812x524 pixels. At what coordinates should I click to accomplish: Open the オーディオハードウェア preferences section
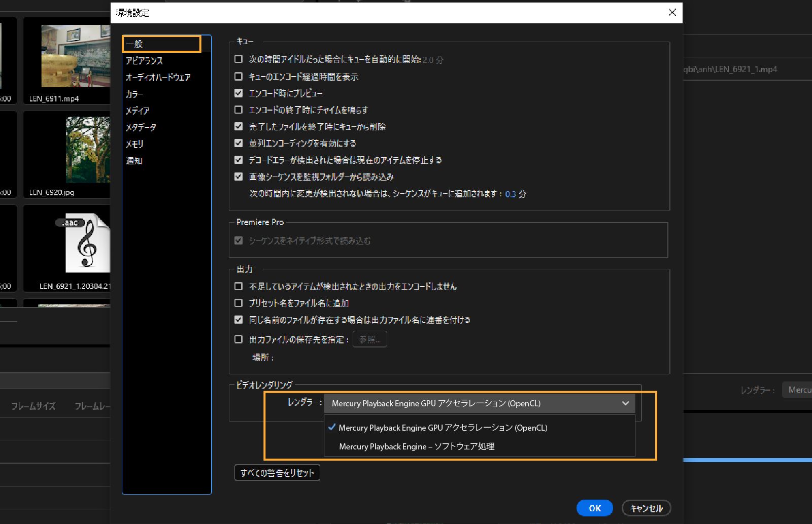[x=158, y=77]
